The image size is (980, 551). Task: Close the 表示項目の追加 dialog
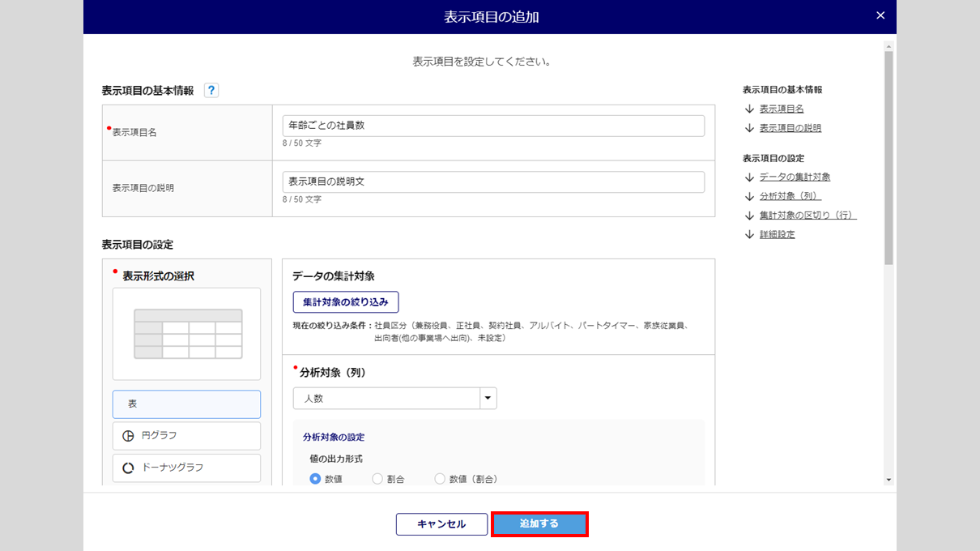[880, 15]
